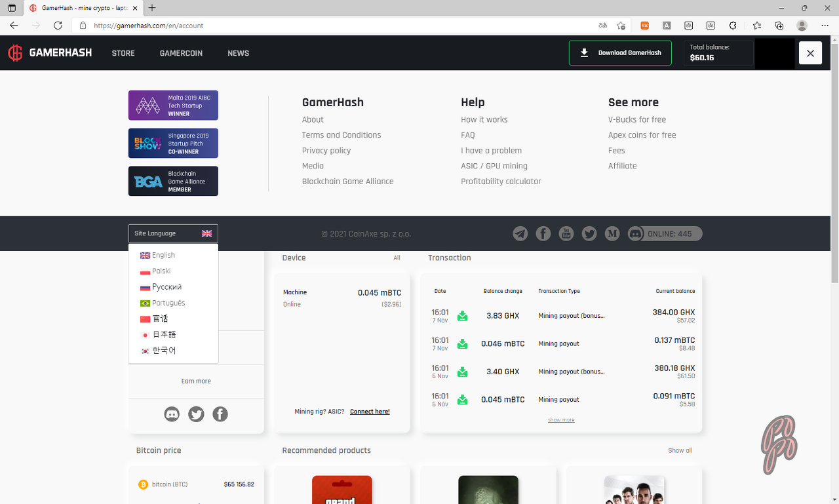This screenshot has width=839, height=504.
Task: Open the GAMERCOIN nav item
Action: coord(181,53)
